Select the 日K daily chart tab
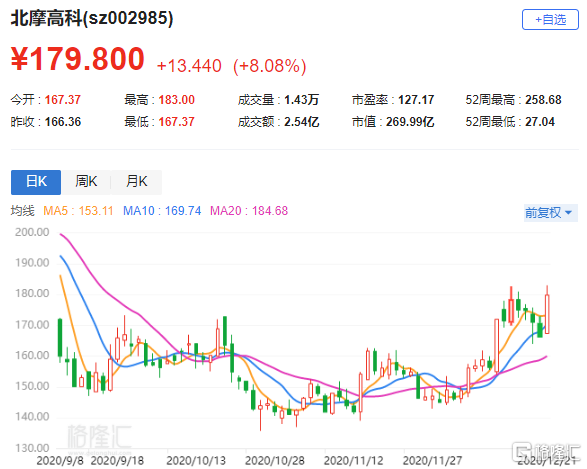Screen dimensions: 587x469 pos(36,182)
